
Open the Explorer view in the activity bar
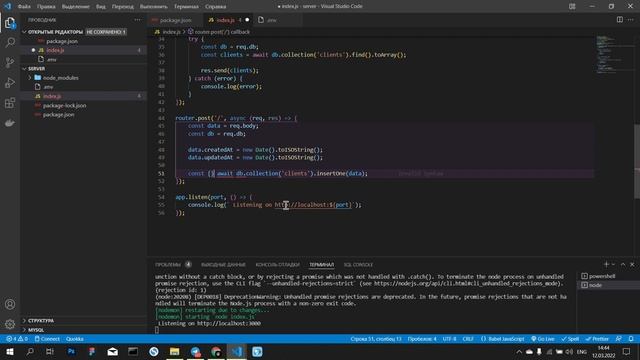point(10,23)
